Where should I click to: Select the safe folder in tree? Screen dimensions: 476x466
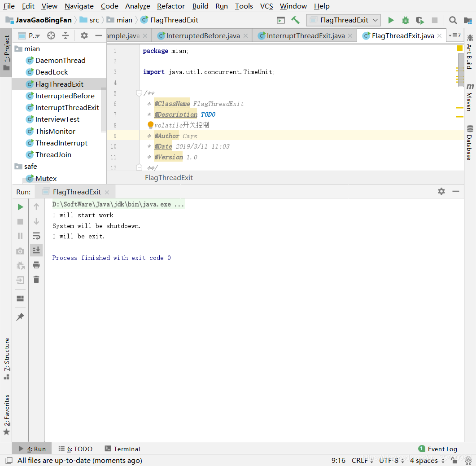(31, 167)
